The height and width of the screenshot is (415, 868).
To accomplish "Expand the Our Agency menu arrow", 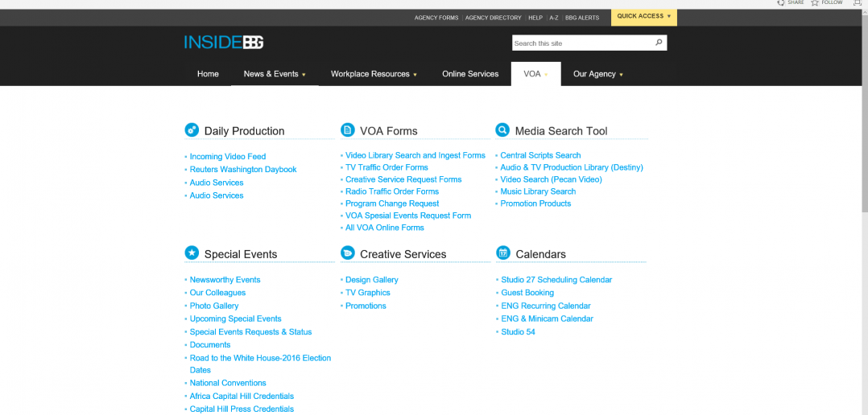I will pyautogui.click(x=621, y=75).
